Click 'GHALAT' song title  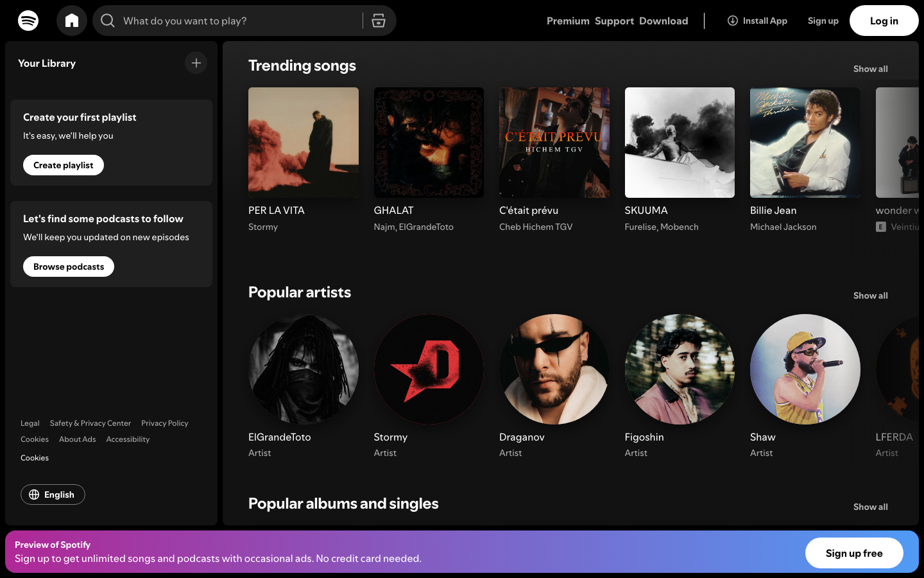(394, 210)
